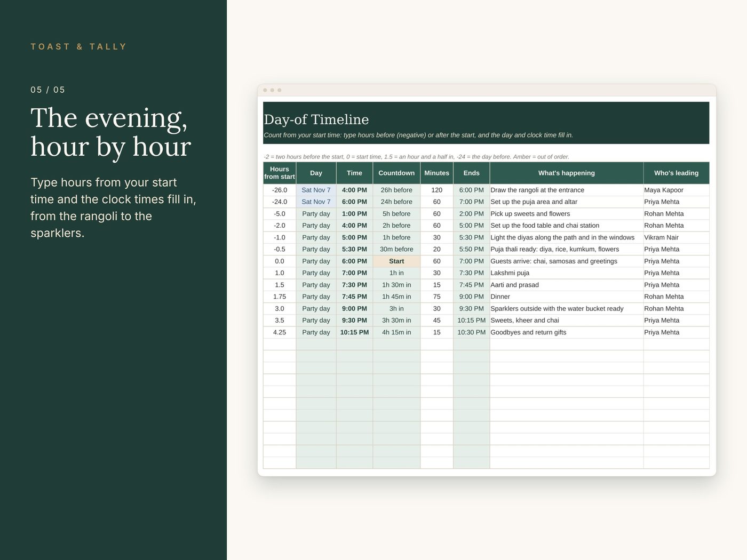
Task: Select the Vikram Nair leader cell
Action: 676,237
